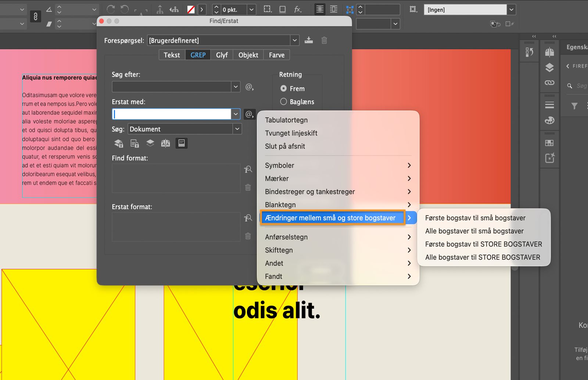Select Første bogstav til STORE BOGSTAVER
588x380 pixels.
pyautogui.click(x=484, y=244)
